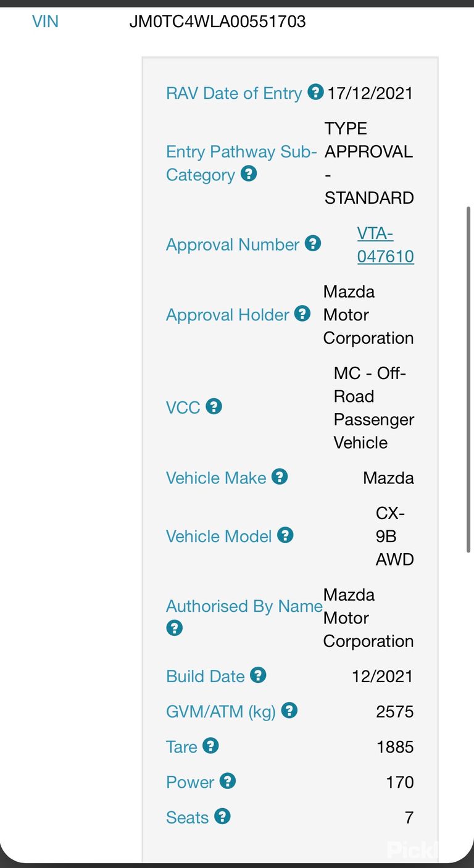This screenshot has width=474, height=868.
Task: Show info for Vehicle Make
Action: point(280,477)
